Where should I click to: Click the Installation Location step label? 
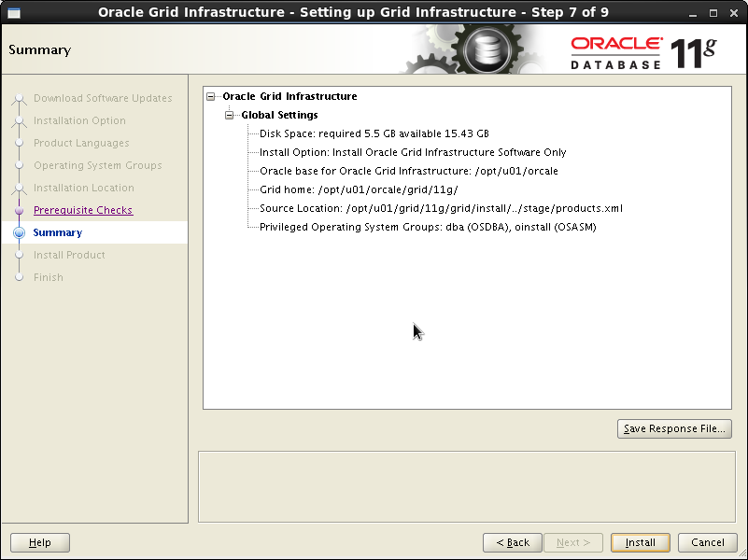84,188
